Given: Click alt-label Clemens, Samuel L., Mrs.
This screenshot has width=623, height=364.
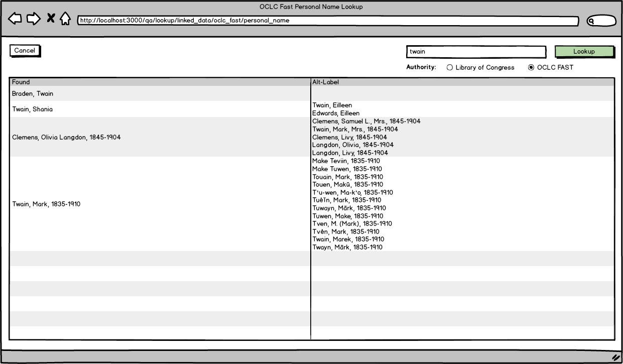Looking at the screenshot, I should click(x=366, y=122).
